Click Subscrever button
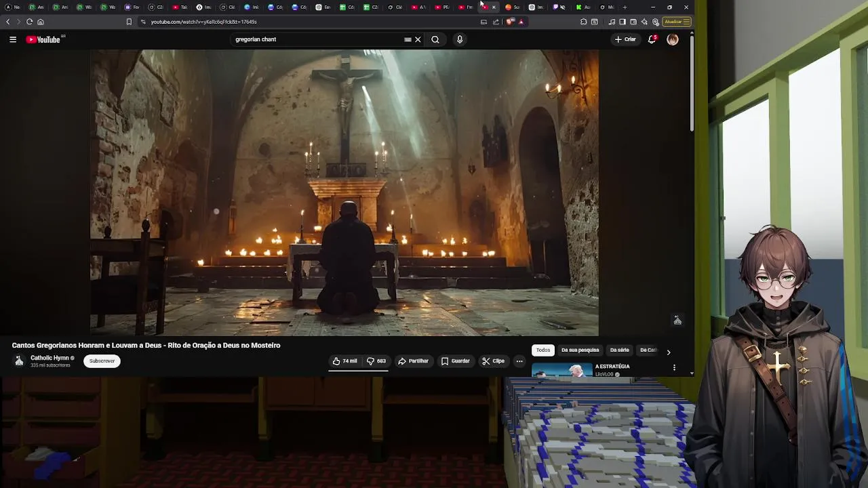868x488 pixels. click(x=102, y=361)
